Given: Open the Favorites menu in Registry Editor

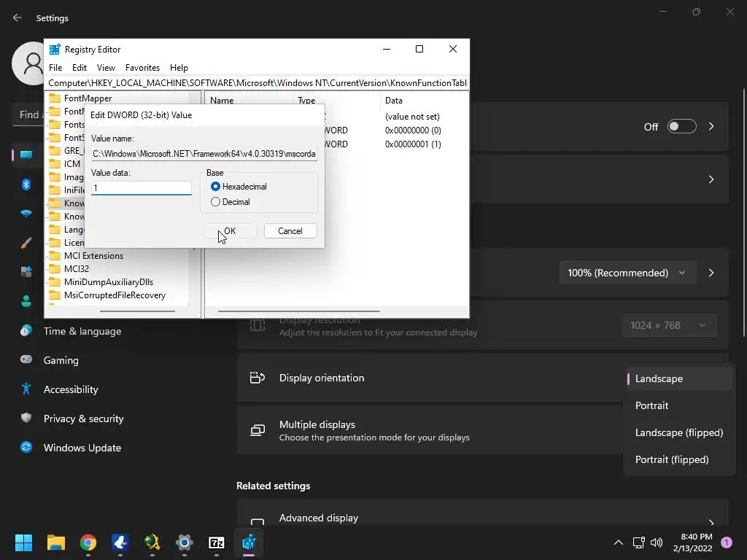Looking at the screenshot, I should (x=142, y=68).
